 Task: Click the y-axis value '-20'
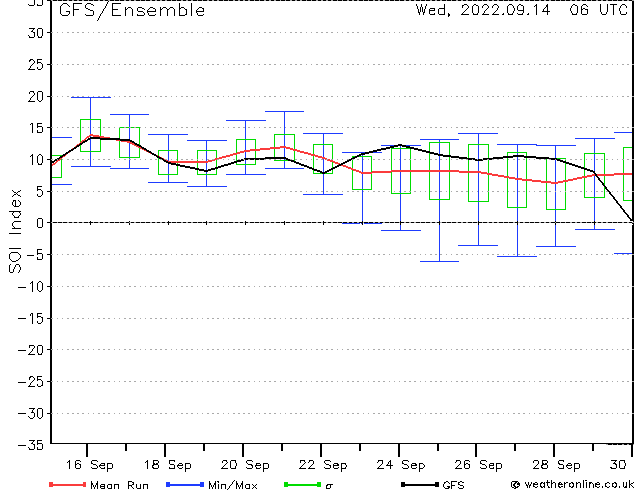pyautogui.click(x=31, y=350)
